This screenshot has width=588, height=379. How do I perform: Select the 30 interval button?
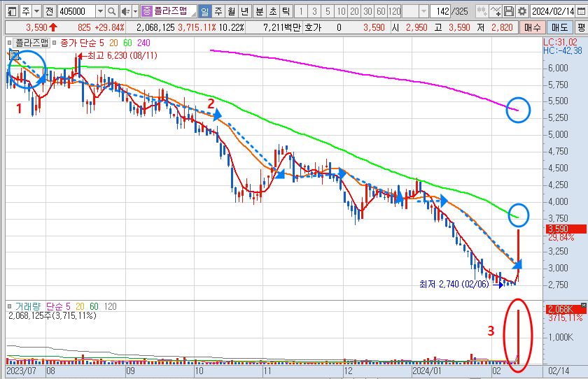point(367,12)
